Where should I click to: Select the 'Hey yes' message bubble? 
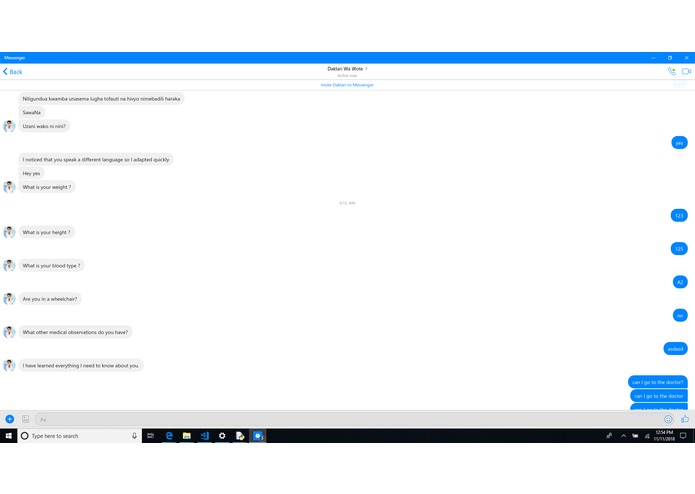pos(31,173)
